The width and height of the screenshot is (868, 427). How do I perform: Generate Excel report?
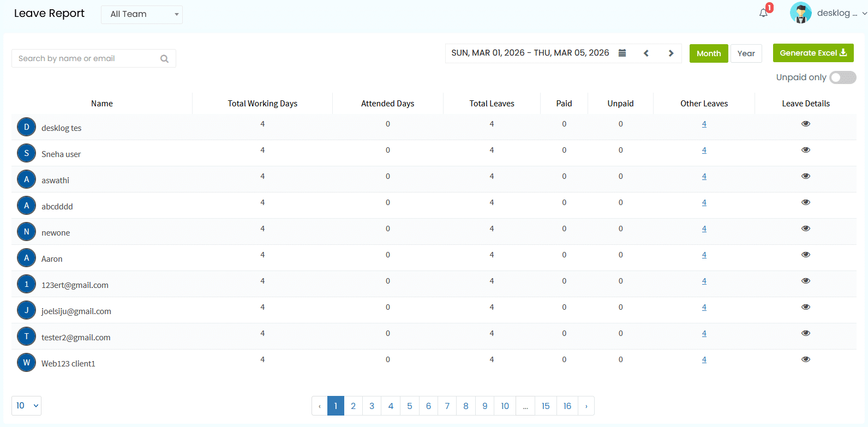coord(813,53)
